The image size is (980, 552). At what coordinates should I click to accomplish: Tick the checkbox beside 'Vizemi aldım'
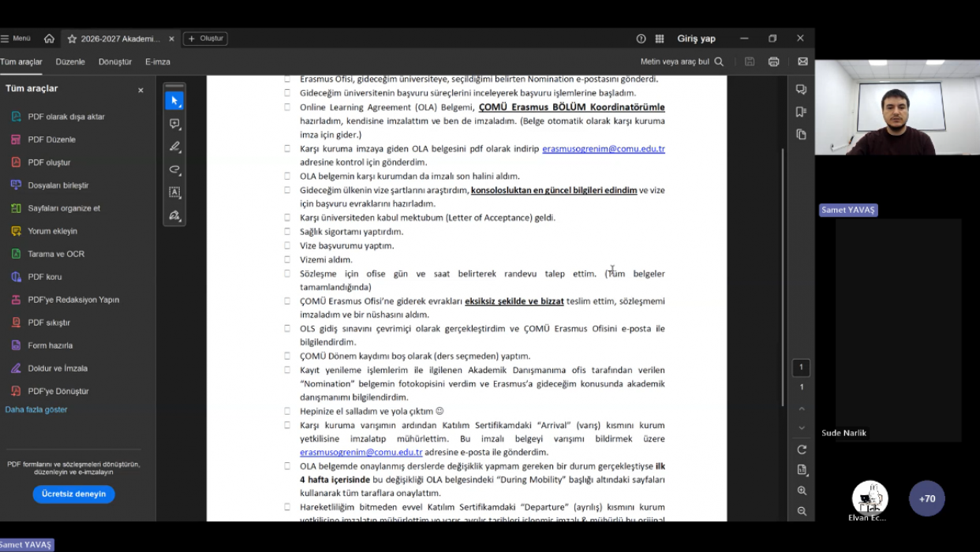287,259
